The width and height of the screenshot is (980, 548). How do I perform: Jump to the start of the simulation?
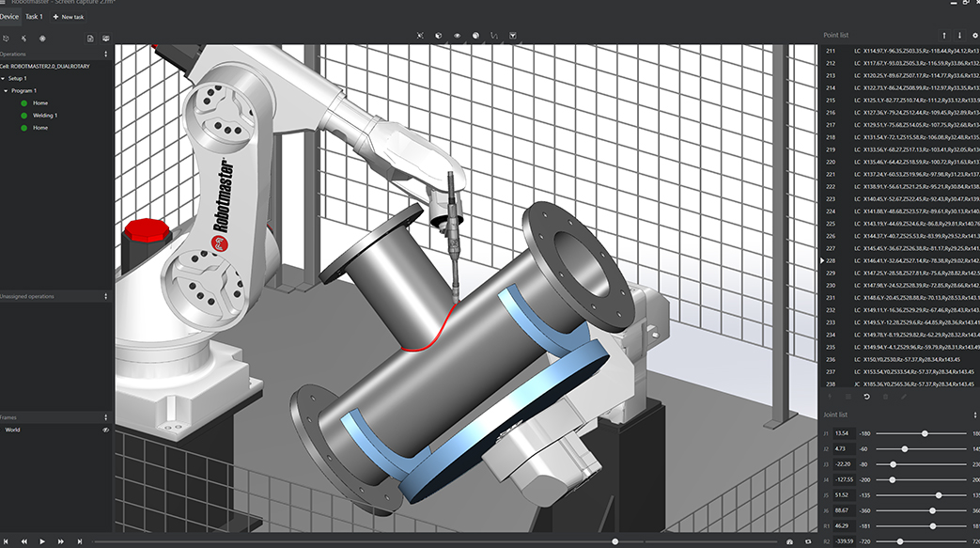click(x=6, y=541)
